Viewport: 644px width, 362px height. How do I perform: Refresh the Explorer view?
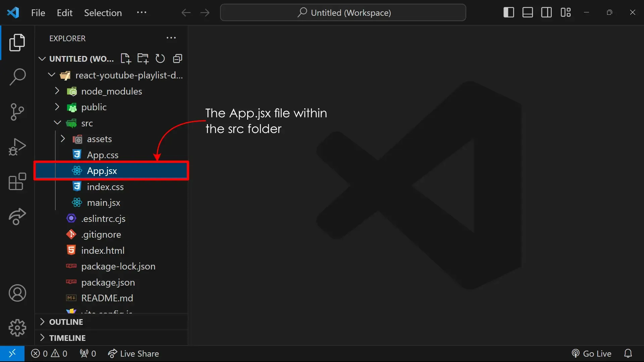160,58
